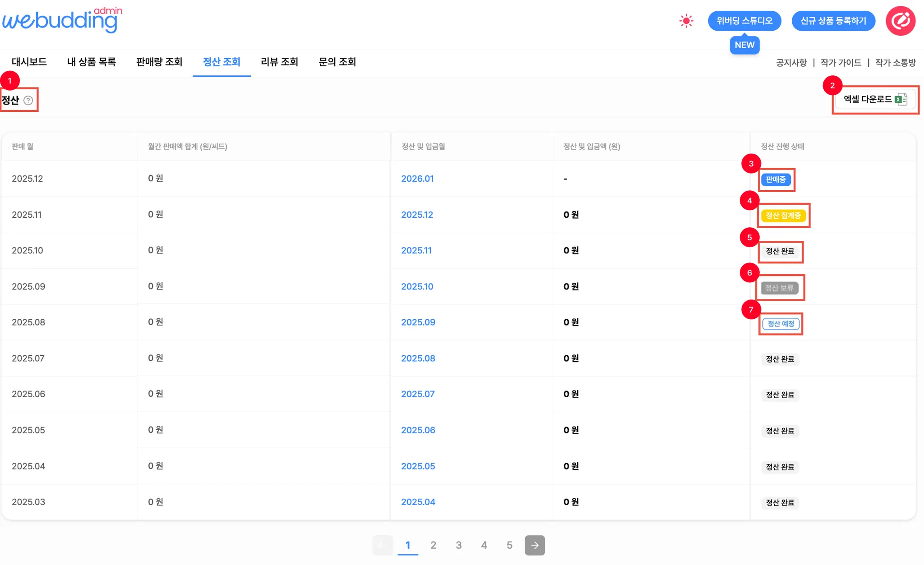This screenshot has height=565, width=924.
Task: Open 위버딩 스튜디오 button
Action: pyautogui.click(x=744, y=21)
